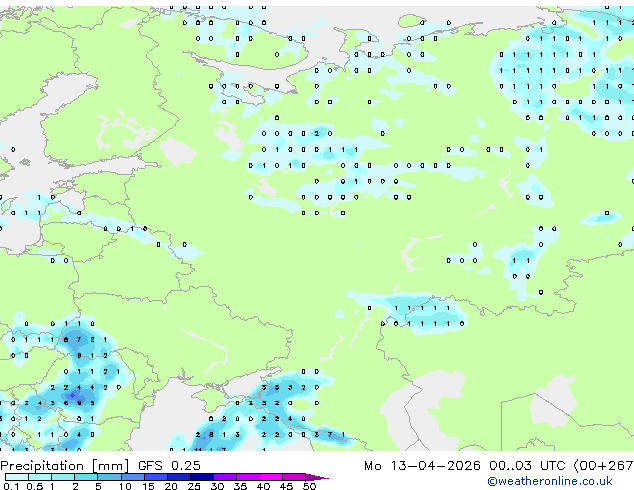Image resolution: width=634 pixels, height=490 pixels.
Task: Select the 20–25 mm legend swatch
Action: [179, 477]
